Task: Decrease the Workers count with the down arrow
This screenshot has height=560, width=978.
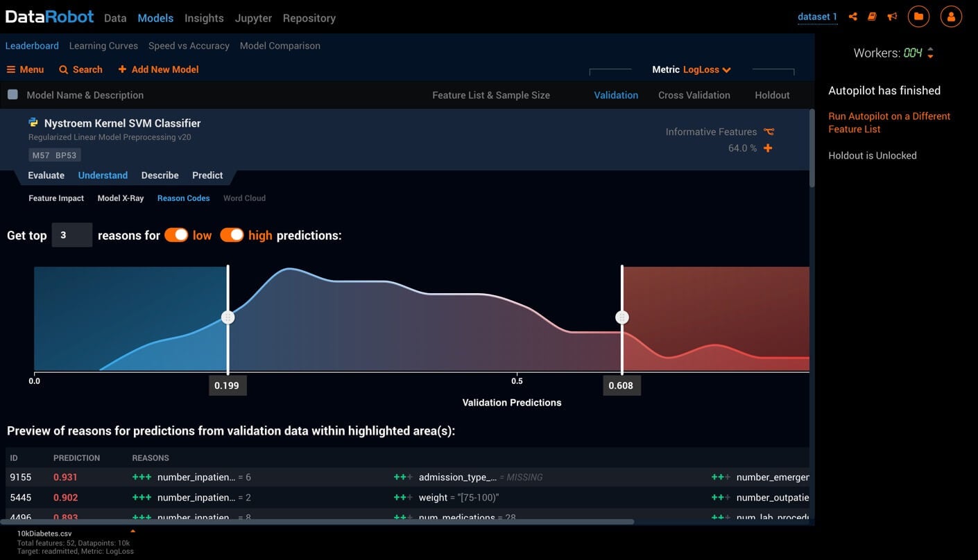Action: [x=930, y=56]
